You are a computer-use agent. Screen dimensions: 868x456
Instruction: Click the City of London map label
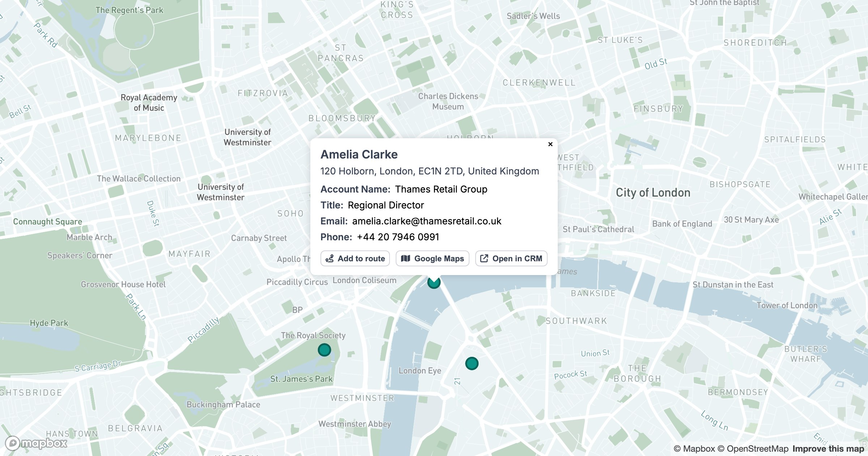pyautogui.click(x=653, y=193)
